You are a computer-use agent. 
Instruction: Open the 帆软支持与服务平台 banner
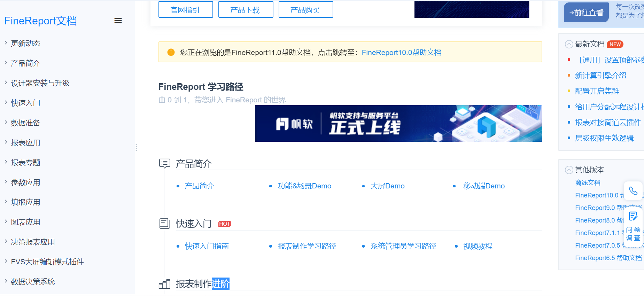click(x=398, y=123)
